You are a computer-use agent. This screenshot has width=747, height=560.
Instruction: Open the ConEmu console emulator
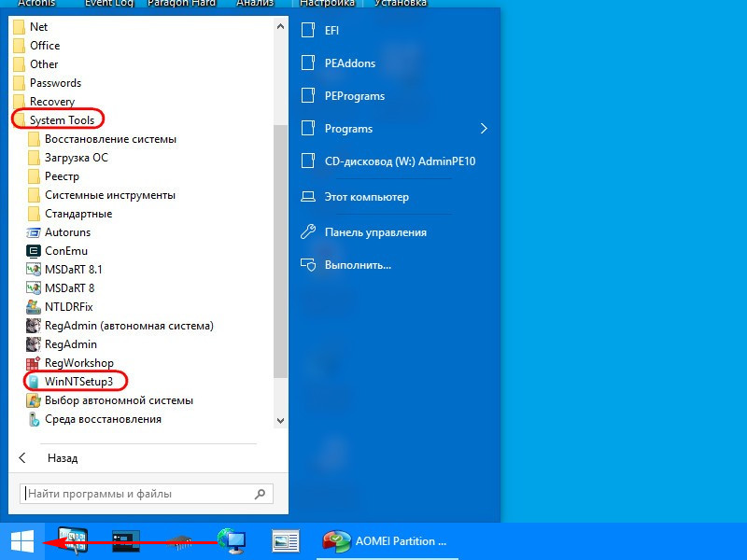(x=57, y=251)
